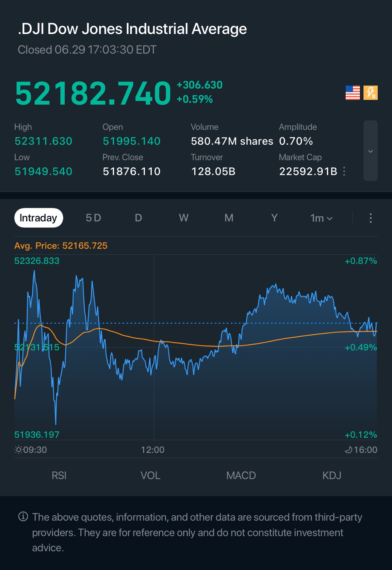Show the VOL indicator
The width and height of the screenshot is (392, 570).
(150, 476)
